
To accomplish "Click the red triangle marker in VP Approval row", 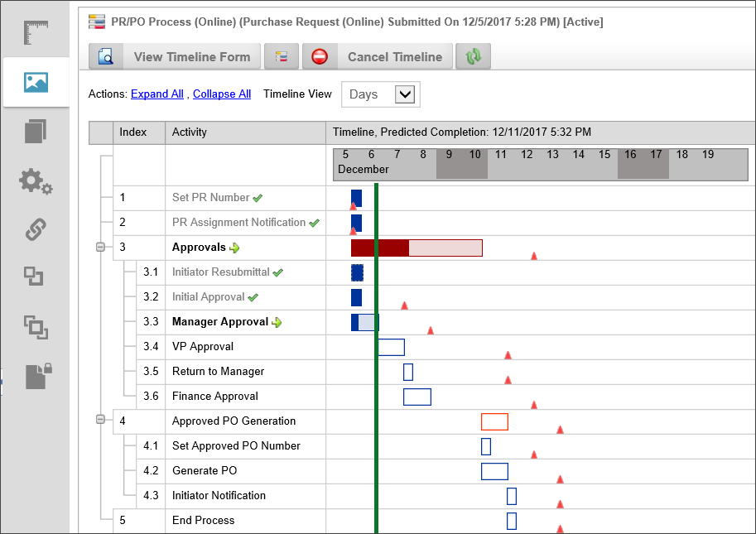I will click(x=508, y=355).
